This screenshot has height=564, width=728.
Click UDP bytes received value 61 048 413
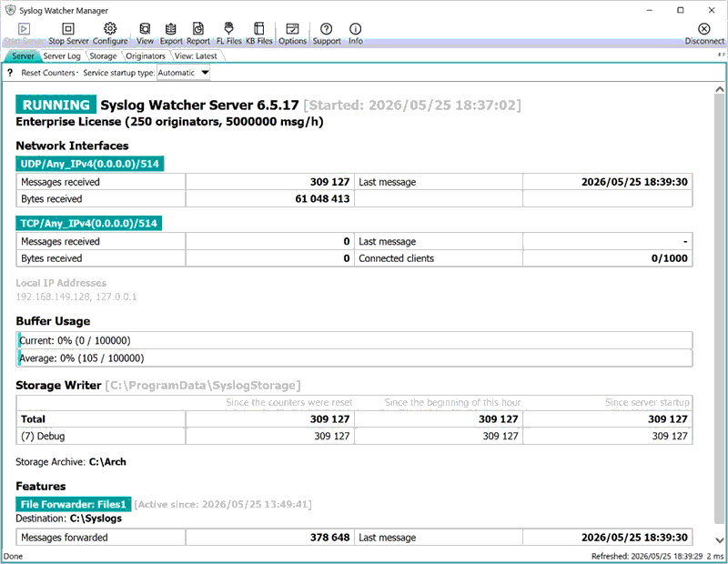pos(322,198)
